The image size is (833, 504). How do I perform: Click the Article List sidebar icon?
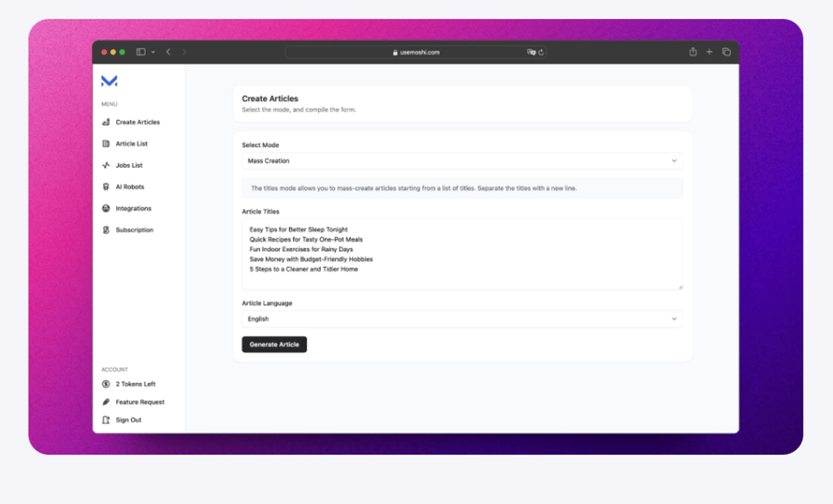[106, 144]
